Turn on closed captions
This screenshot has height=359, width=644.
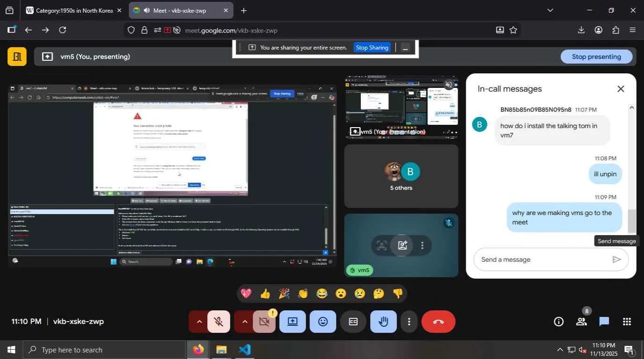coord(353,322)
